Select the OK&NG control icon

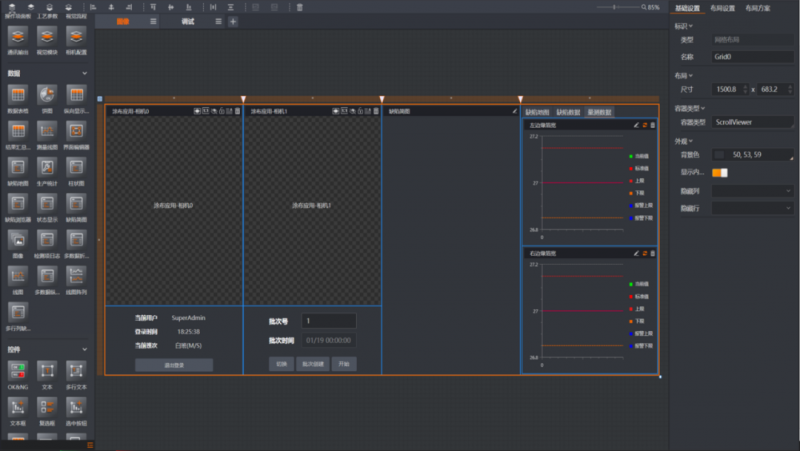pos(18,372)
